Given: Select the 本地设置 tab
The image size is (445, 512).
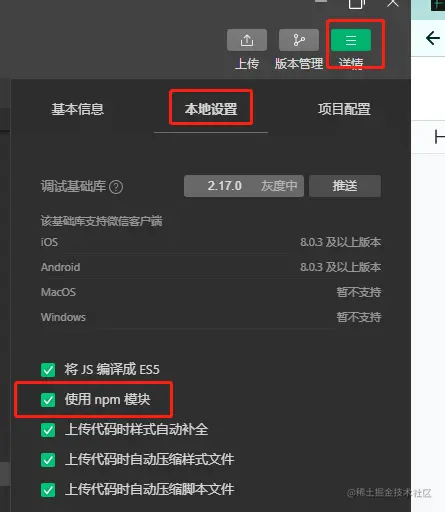Looking at the screenshot, I should pos(211,109).
